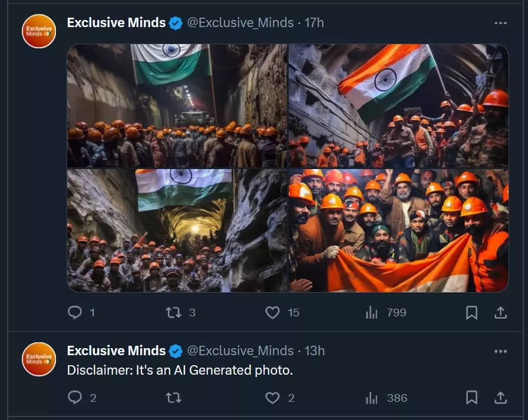Retweet the tunnel photos post
This screenshot has height=420, width=528.
click(174, 312)
